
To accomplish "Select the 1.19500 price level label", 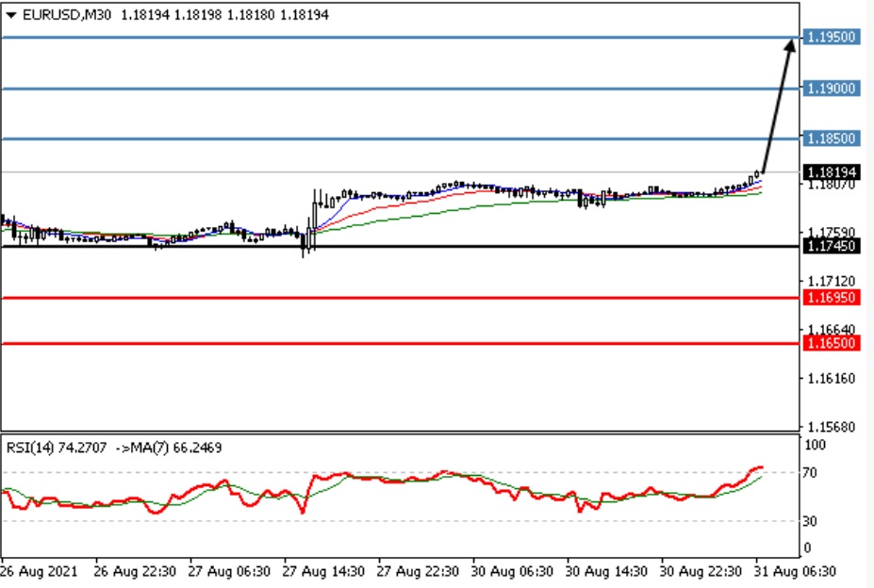I will click(x=831, y=37).
